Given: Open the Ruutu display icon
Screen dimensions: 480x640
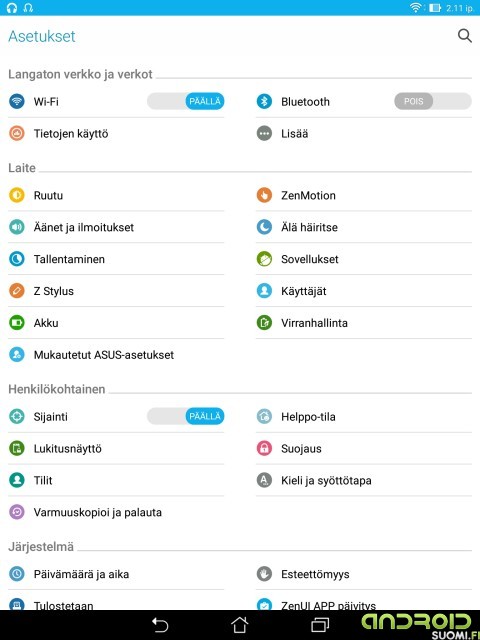Looking at the screenshot, I should coord(17,195).
